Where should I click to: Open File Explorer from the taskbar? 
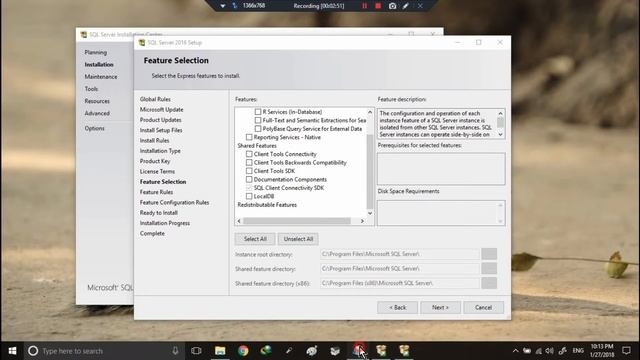click(x=220, y=351)
